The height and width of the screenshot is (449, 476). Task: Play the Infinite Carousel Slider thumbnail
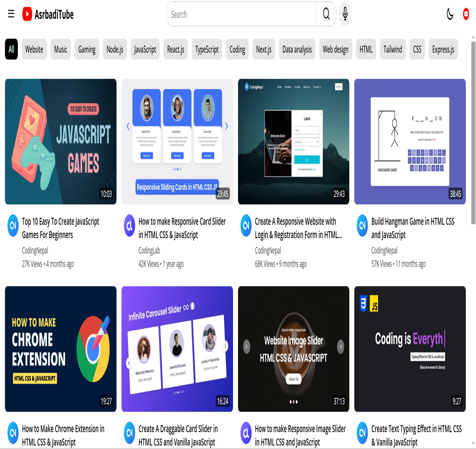click(177, 349)
